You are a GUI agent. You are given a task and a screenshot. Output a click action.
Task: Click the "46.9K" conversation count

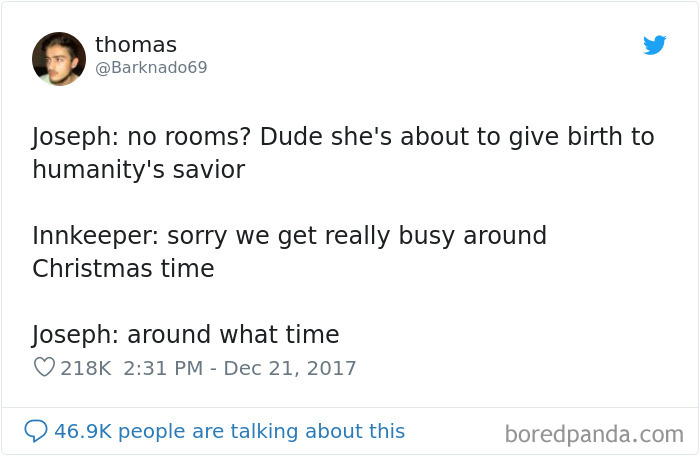pyautogui.click(x=83, y=431)
